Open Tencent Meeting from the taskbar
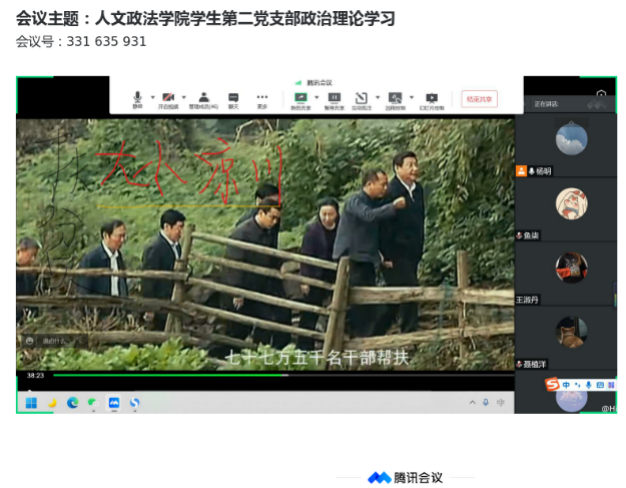This screenshot has height=488, width=626. pos(114,403)
